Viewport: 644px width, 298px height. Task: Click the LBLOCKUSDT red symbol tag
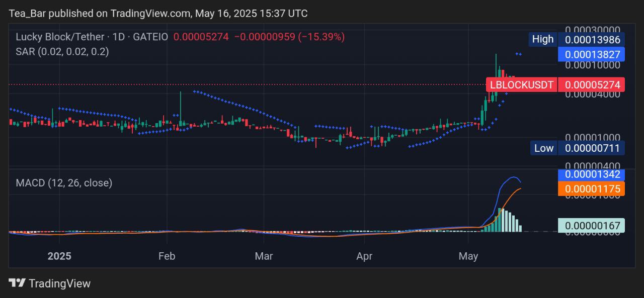[x=522, y=84]
